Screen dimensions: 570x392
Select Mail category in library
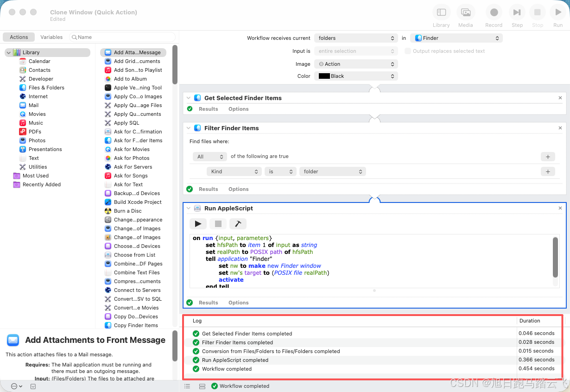click(x=33, y=105)
